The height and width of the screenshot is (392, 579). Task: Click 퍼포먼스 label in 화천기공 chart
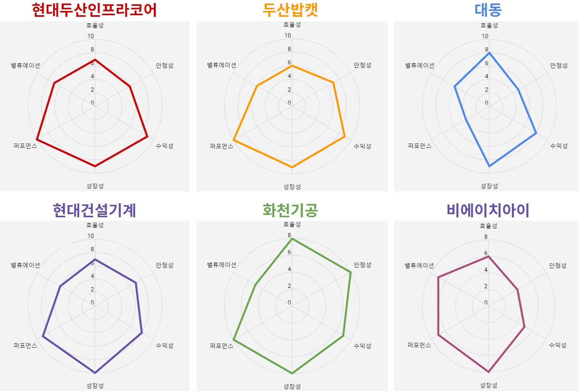pos(221,346)
